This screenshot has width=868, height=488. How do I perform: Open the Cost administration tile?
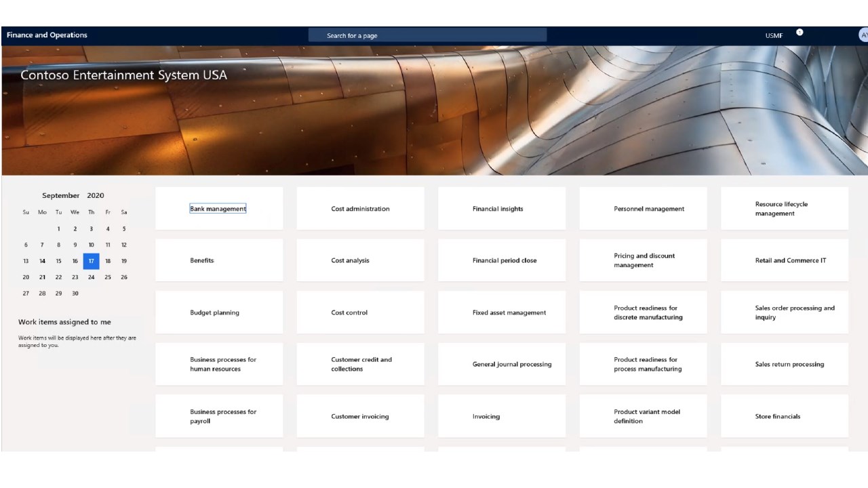point(360,209)
